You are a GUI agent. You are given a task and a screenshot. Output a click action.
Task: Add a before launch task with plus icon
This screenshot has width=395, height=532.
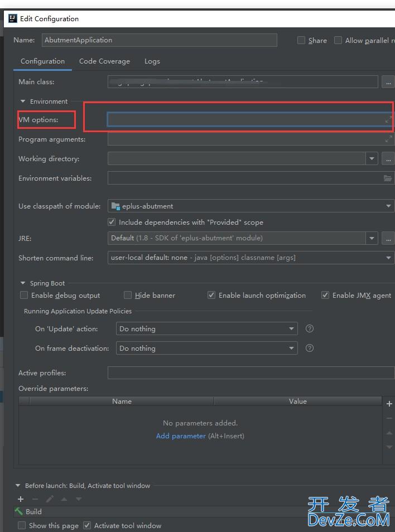[x=21, y=499]
